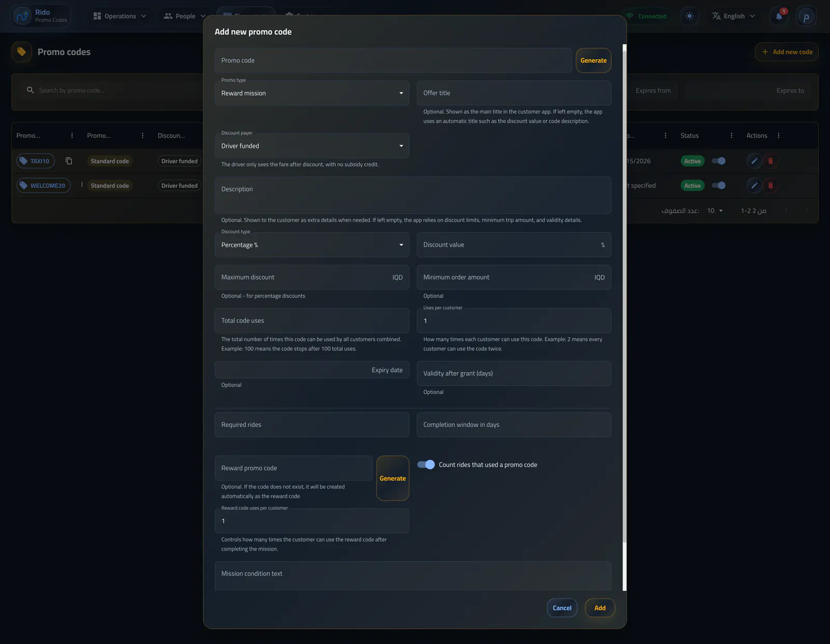830x644 pixels.
Task: Delete the TAXI10 row with the trash icon
Action: click(x=770, y=161)
